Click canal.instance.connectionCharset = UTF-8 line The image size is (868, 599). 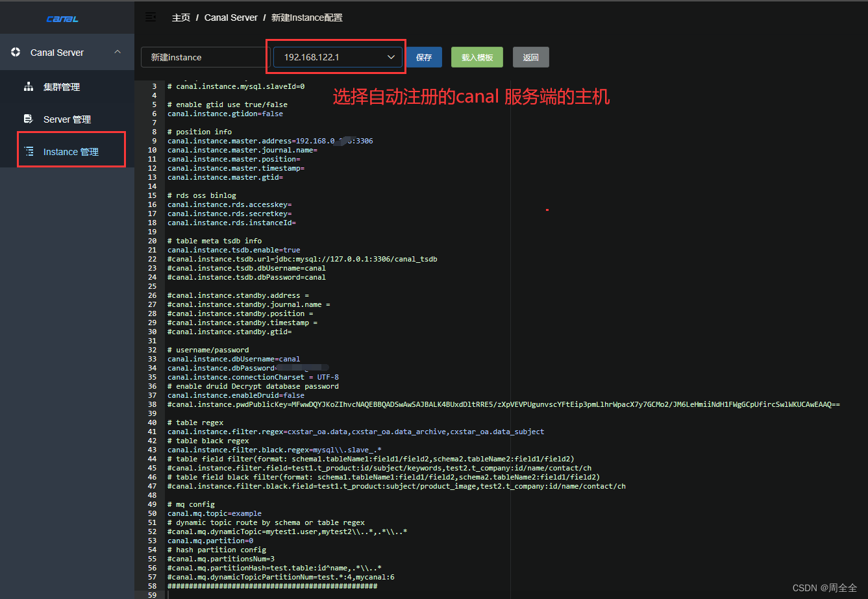253,377
